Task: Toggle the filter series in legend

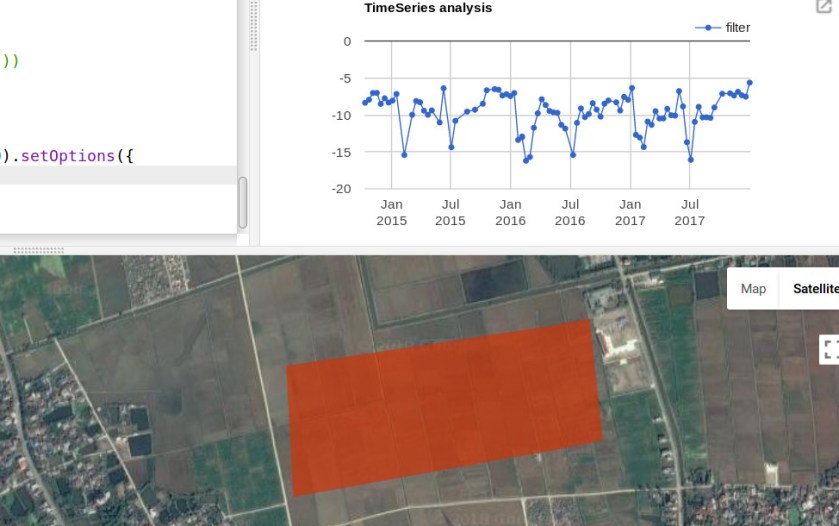Action: point(737,28)
